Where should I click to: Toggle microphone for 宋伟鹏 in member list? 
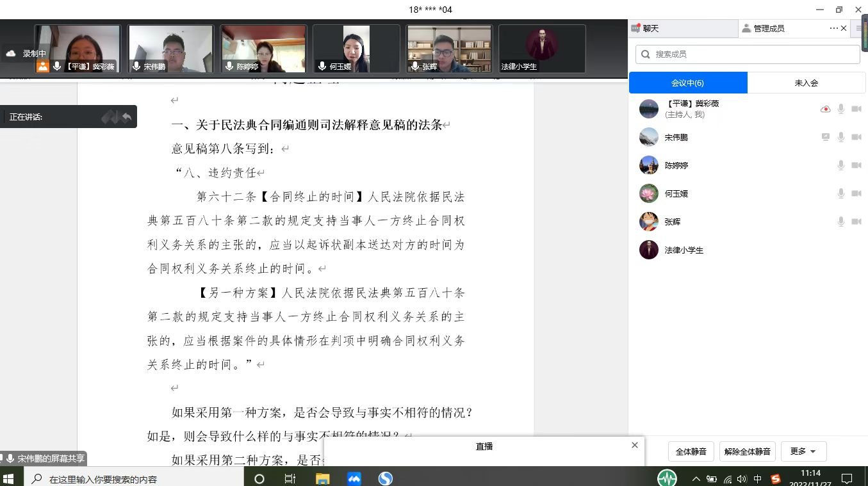coord(841,137)
